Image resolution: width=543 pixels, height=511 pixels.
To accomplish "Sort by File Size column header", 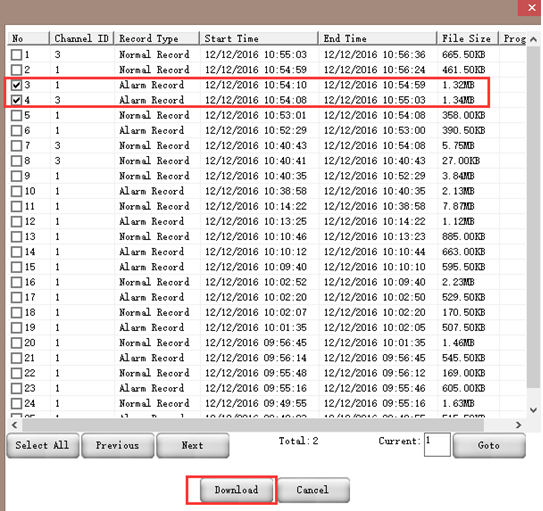I will (x=467, y=38).
